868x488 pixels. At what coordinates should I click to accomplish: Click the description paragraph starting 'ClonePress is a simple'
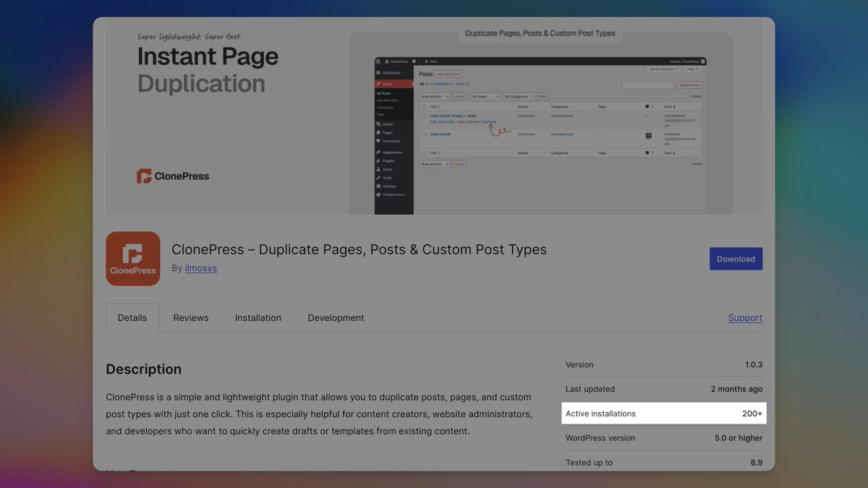[319, 414]
